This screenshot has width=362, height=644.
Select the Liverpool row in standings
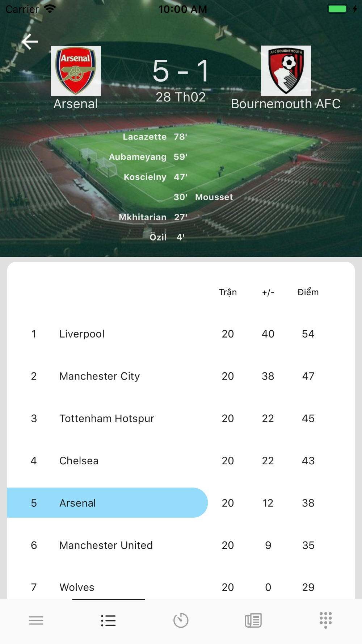tap(181, 334)
